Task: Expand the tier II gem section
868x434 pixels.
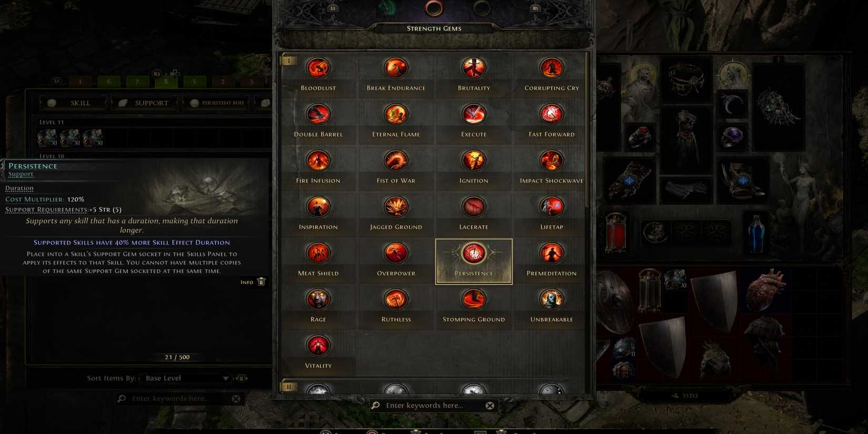Action: pyautogui.click(x=289, y=387)
